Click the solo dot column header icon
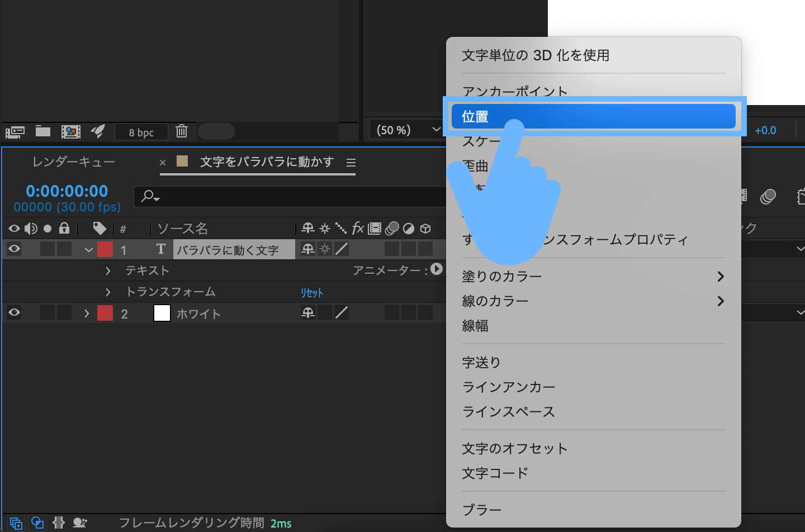This screenshot has width=805, height=532. pos(48,228)
